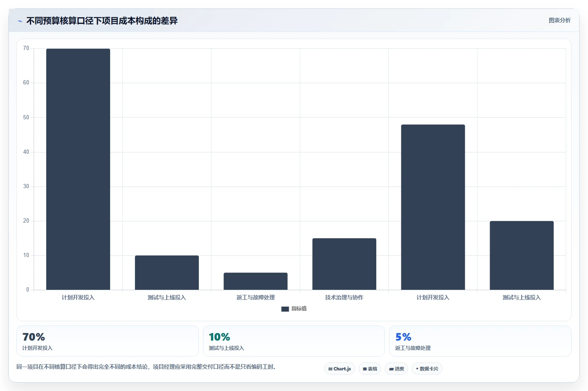
Task: Click the card title 不同预算核算口径下项目成本构成的差异
Action: [x=102, y=21]
